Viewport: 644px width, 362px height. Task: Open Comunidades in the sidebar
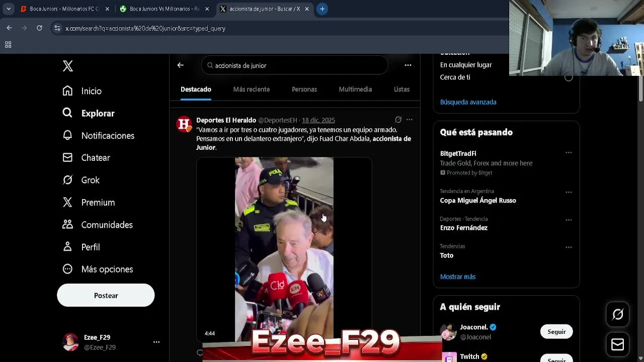click(x=98, y=225)
